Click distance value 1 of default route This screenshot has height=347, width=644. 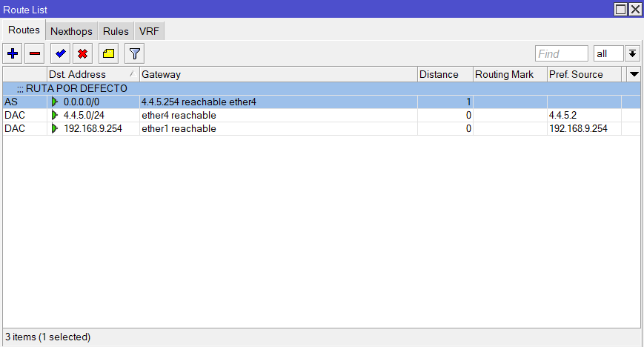click(468, 102)
